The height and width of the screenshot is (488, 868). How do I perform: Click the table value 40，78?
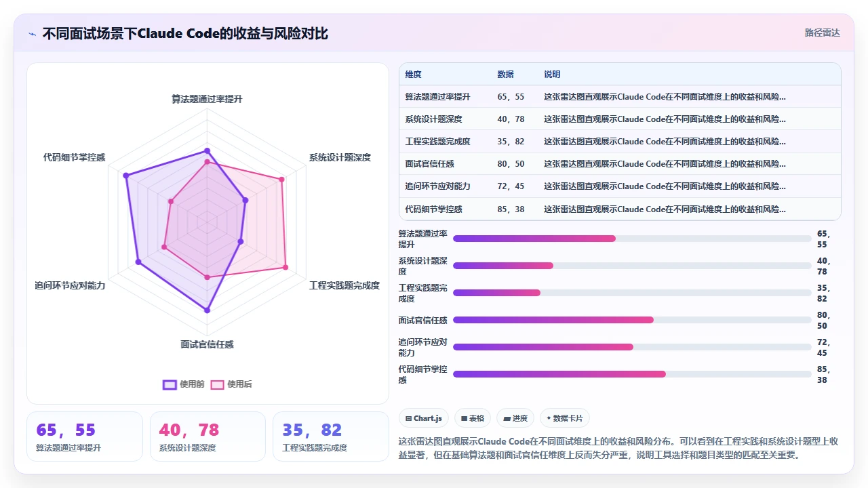point(511,119)
